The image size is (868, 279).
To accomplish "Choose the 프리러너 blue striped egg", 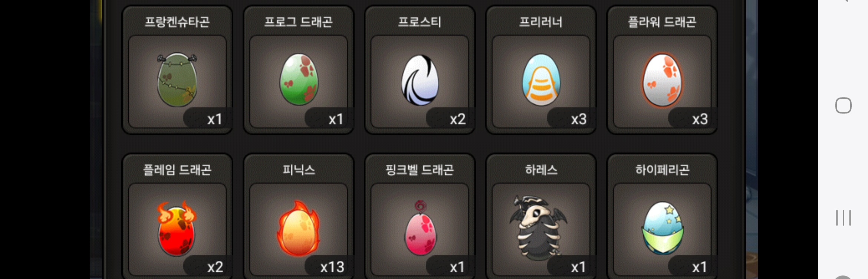I will coord(541,80).
